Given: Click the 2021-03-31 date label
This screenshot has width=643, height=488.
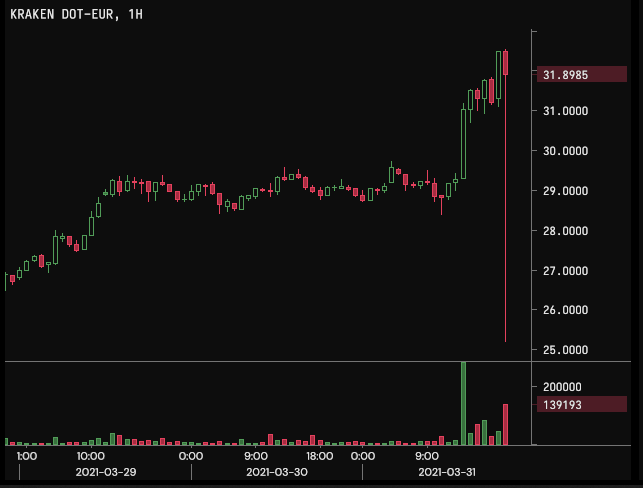Looking at the screenshot, I should (x=447, y=472).
